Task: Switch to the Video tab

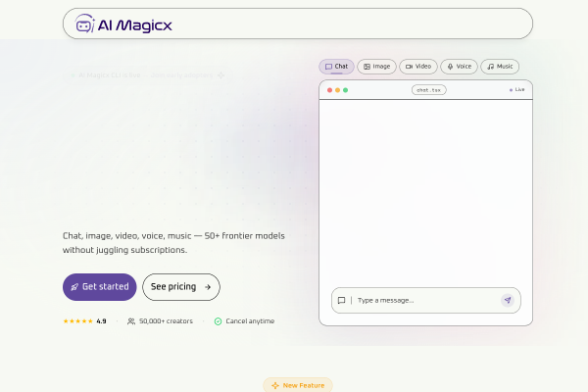Action: pos(418,67)
